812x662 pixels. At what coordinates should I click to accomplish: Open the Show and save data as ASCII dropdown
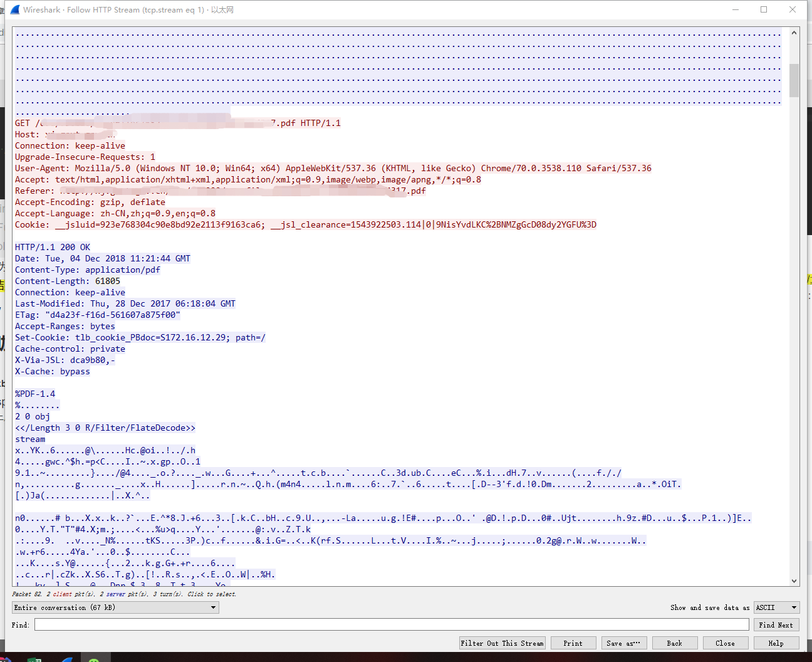[x=777, y=607]
